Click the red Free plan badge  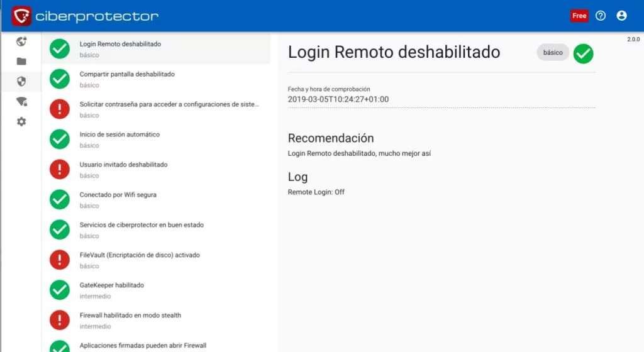[x=579, y=16]
